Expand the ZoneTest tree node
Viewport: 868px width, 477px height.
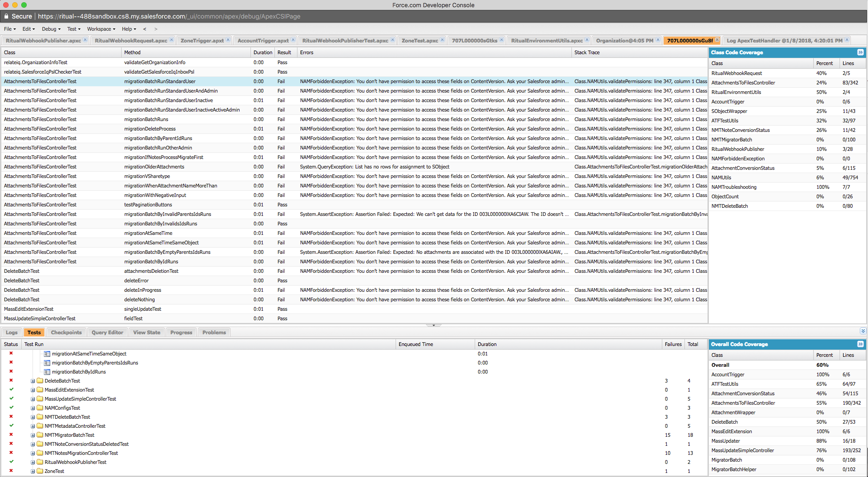click(32, 471)
